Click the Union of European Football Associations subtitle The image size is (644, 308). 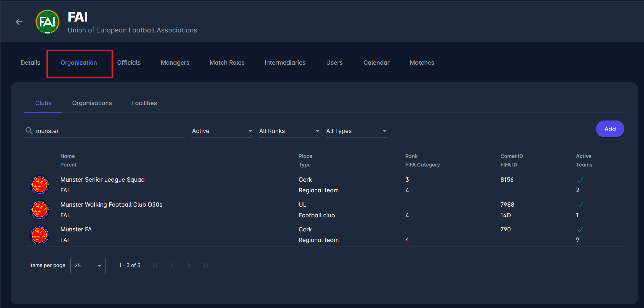tap(132, 30)
